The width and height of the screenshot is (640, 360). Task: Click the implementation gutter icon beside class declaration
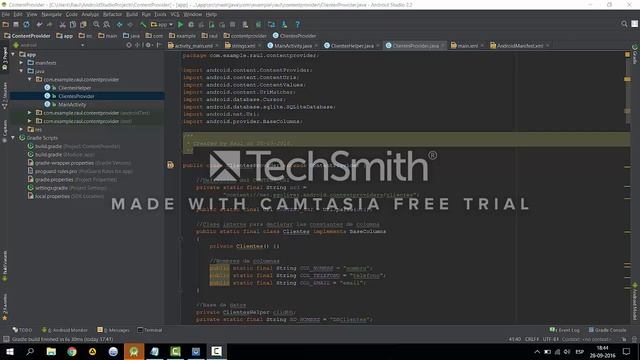[x=171, y=165]
